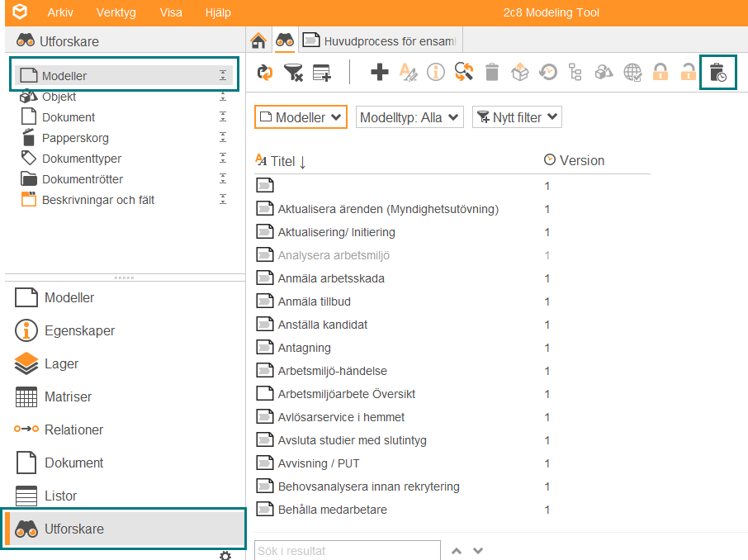Click the globe publish icon
This screenshot has height=560, width=748.
pyautogui.click(x=632, y=73)
